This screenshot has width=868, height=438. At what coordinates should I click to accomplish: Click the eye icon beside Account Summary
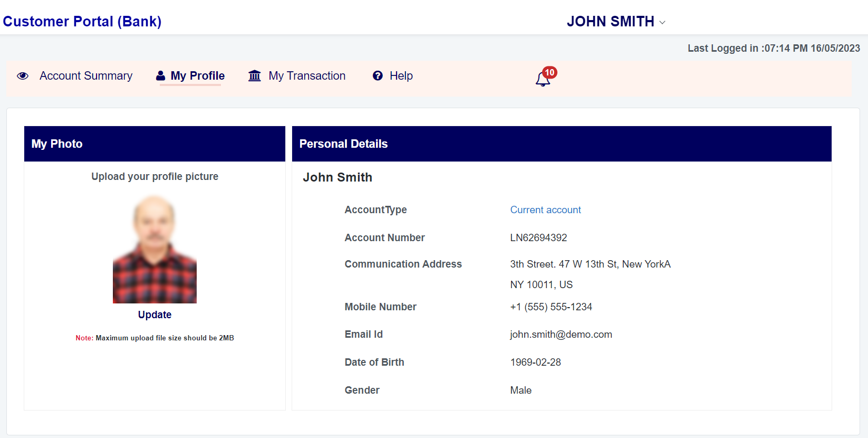23,76
